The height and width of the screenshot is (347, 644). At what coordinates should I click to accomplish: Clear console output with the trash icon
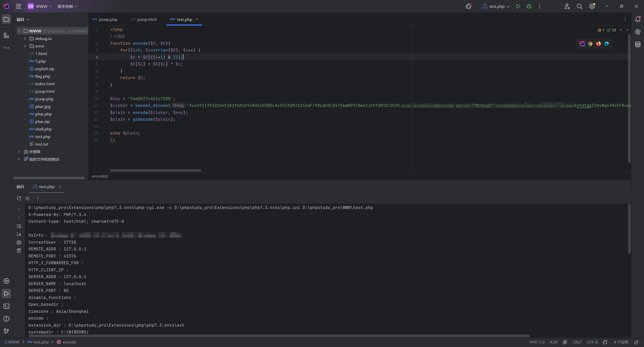click(x=19, y=250)
